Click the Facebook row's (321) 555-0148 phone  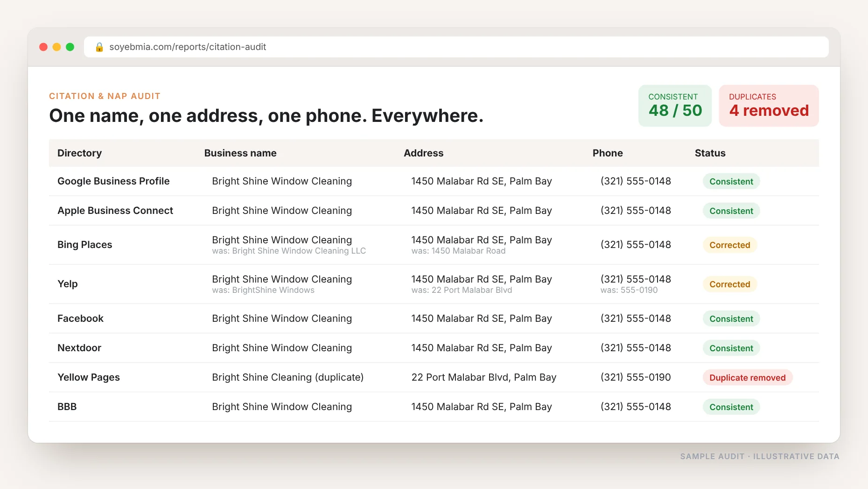pos(636,319)
